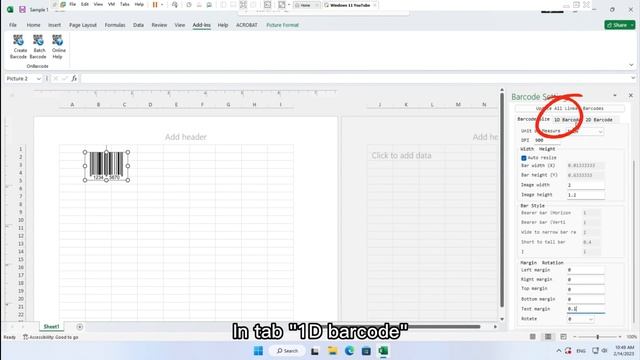Switch to the 1D Barcode tab

(x=567, y=120)
